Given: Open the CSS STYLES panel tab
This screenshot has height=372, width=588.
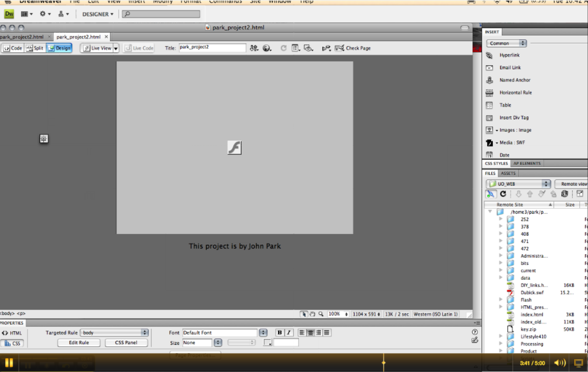Looking at the screenshot, I should (496, 164).
